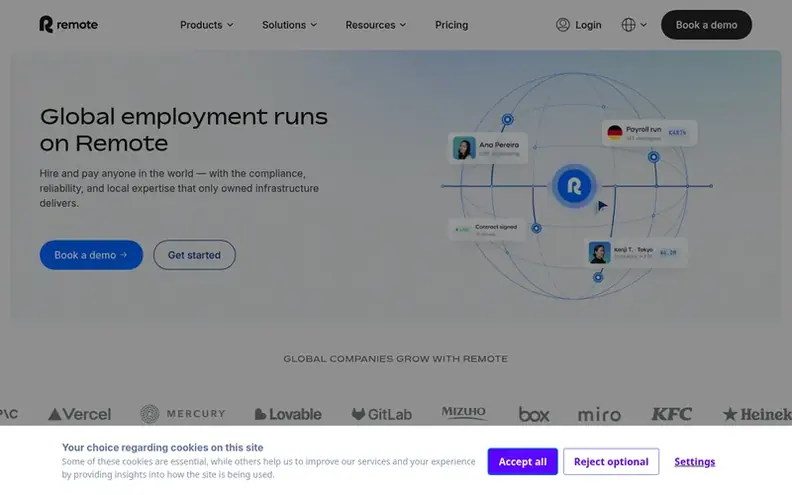Expand the Resources chevron arrow

tap(403, 25)
